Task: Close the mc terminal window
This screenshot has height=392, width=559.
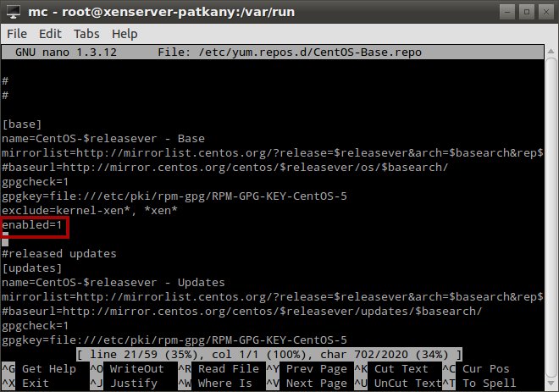Action: click(x=545, y=12)
